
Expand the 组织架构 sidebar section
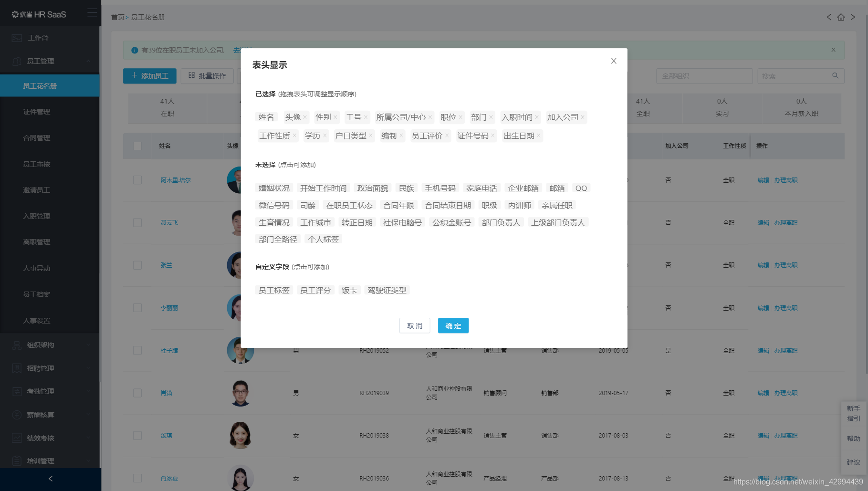[50, 345]
